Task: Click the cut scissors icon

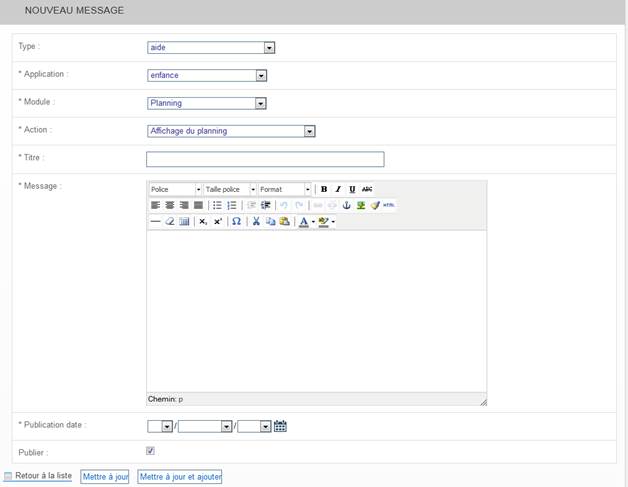Action: 256,221
